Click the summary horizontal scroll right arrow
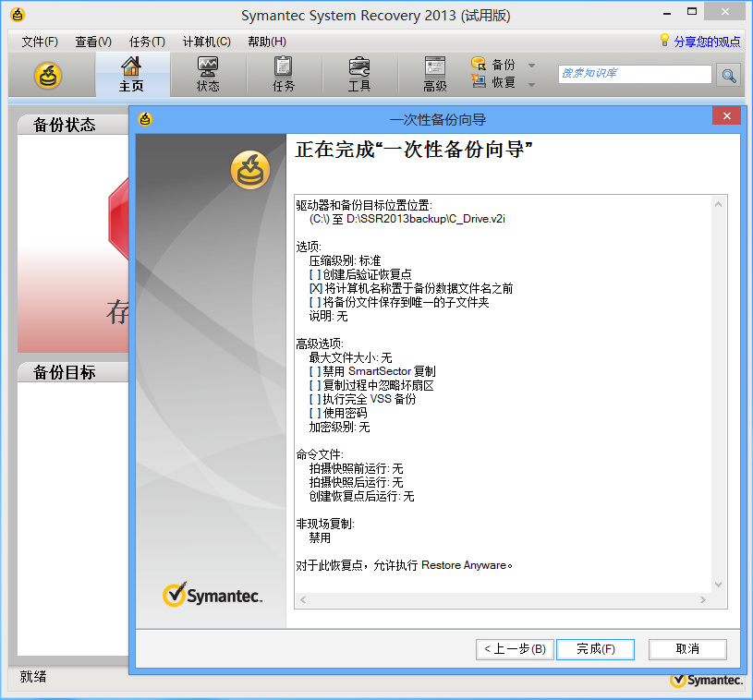The width and height of the screenshot is (753, 700). (x=702, y=599)
